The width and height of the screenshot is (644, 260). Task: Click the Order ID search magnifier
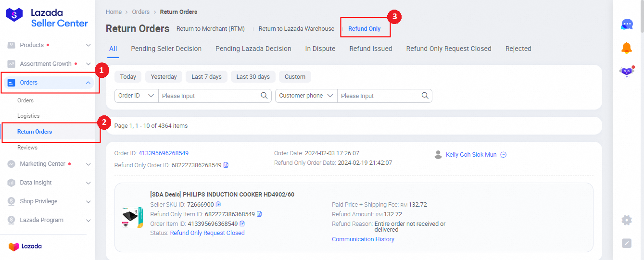[264, 96]
